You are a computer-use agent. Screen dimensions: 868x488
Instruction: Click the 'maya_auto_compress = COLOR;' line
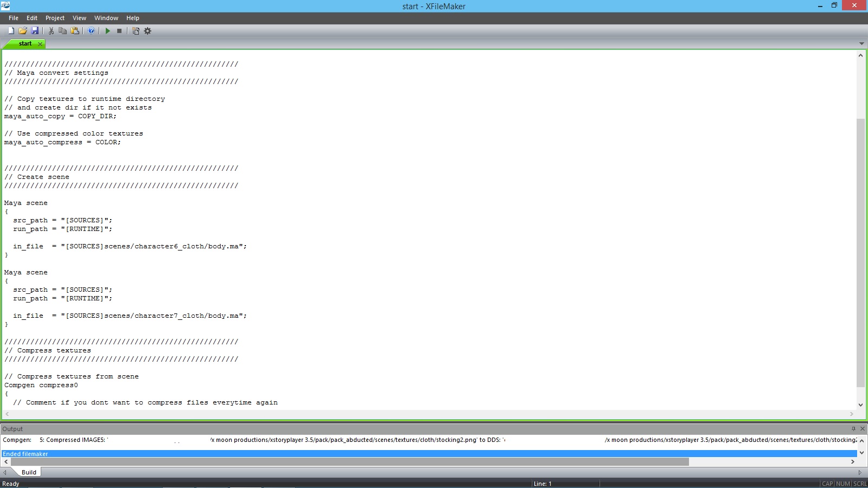[62, 142]
